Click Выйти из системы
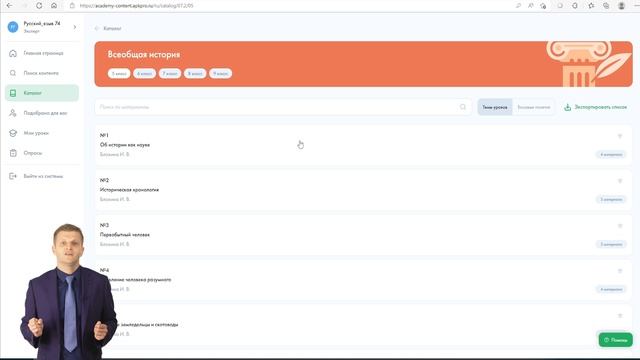Screen dimensions: 640x360 42,176
